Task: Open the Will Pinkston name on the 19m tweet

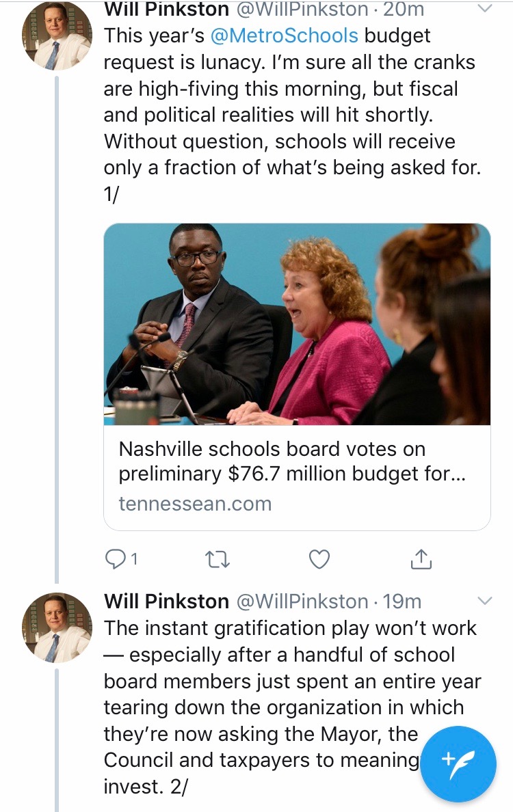Action: coord(166,601)
